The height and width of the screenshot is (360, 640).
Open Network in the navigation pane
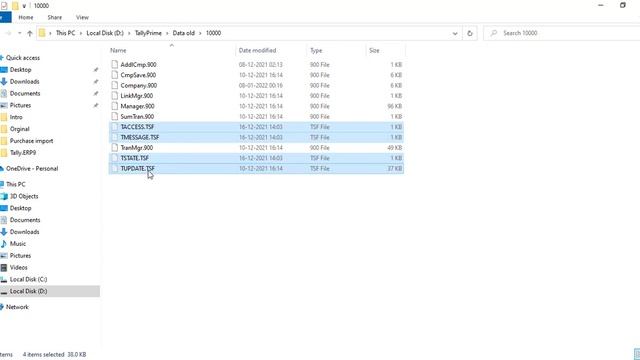(17, 307)
